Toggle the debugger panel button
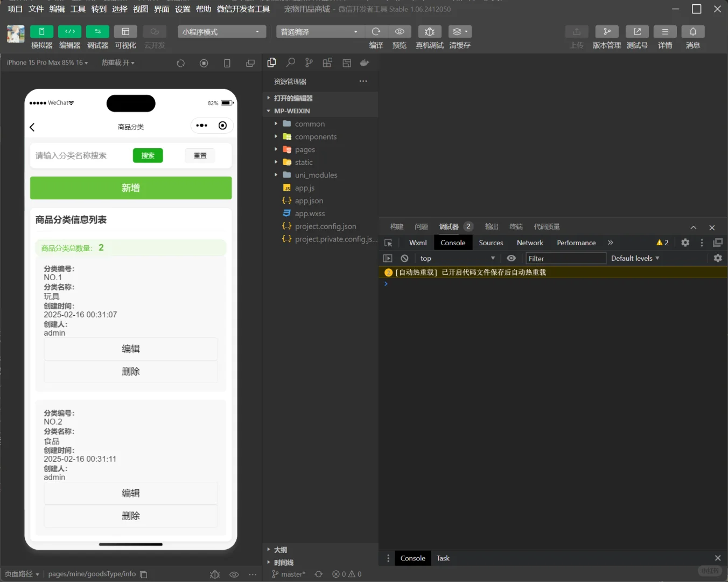The image size is (728, 582). click(97, 32)
